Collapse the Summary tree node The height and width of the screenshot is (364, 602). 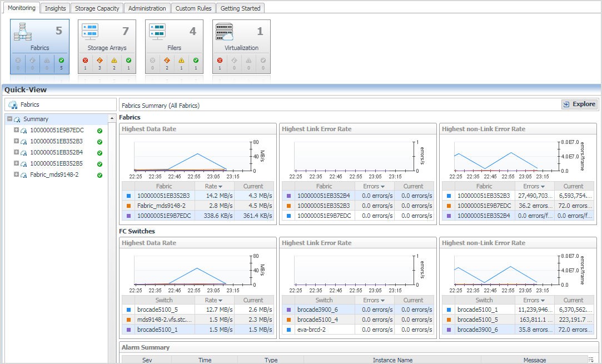coord(10,119)
